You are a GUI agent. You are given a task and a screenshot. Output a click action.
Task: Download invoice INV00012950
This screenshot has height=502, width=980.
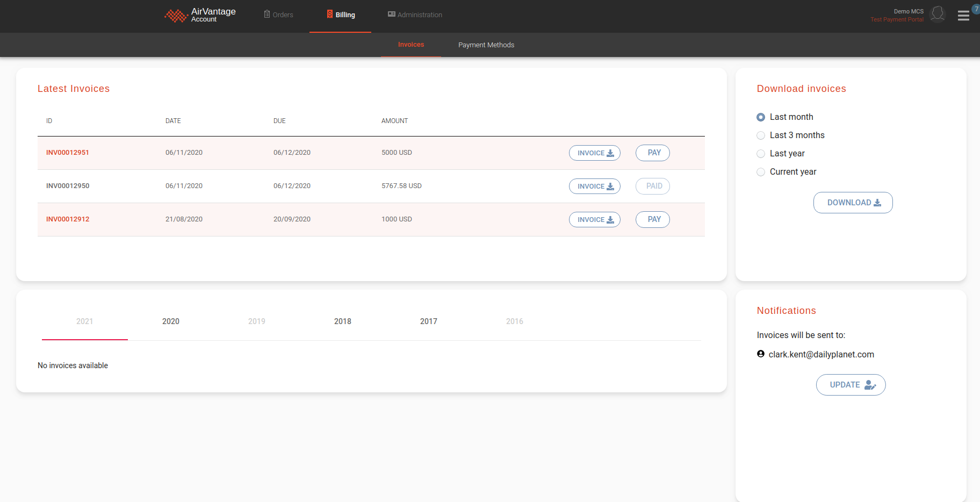pos(594,187)
